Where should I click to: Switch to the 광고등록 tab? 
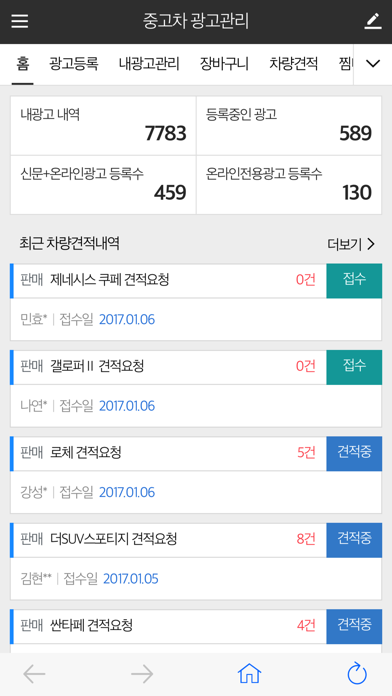pos(74,64)
